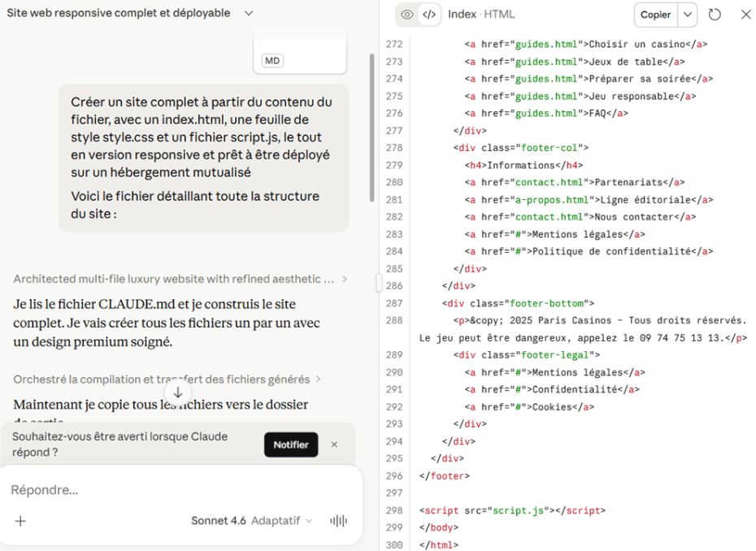Image resolution: width=756 pixels, height=551 pixels.
Task: Click 'Index · HTML' file title
Action: click(481, 15)
